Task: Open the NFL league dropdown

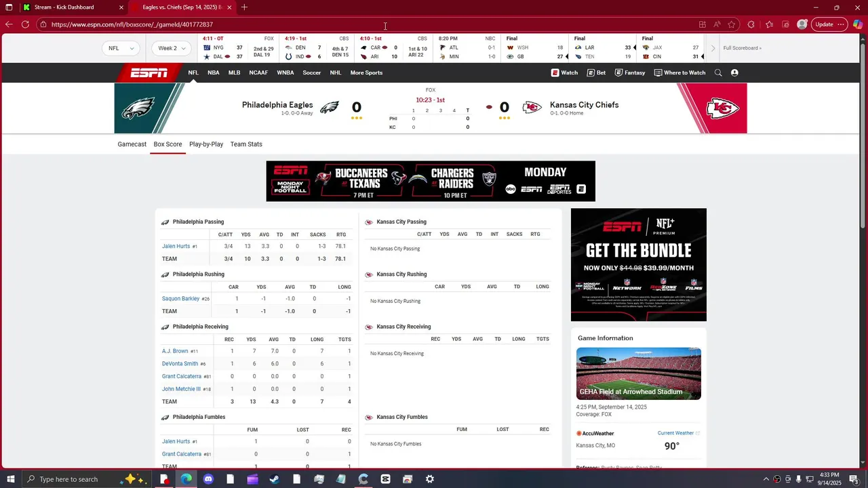Action: [121, 48]
